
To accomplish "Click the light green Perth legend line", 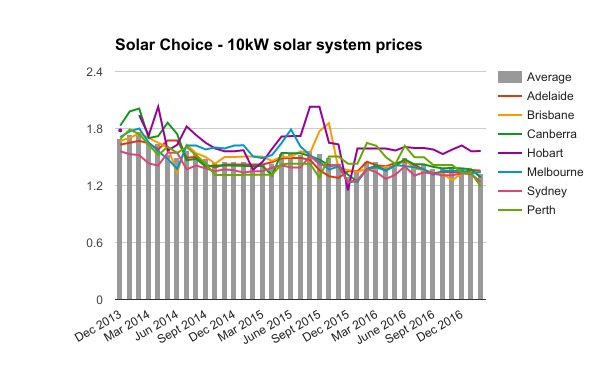I will 510,210.
